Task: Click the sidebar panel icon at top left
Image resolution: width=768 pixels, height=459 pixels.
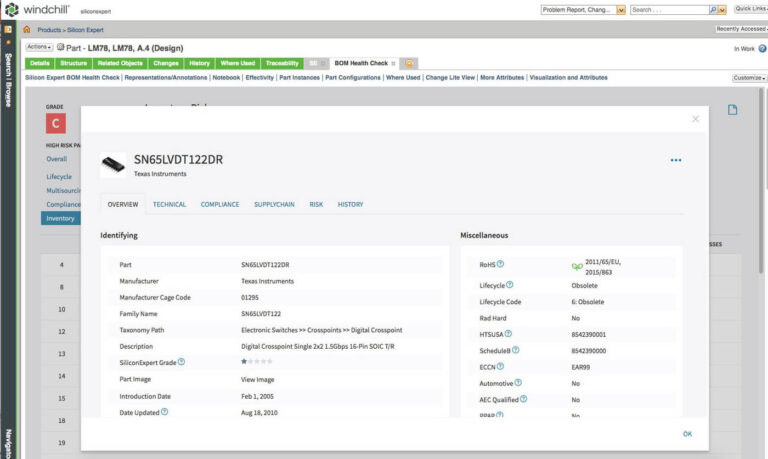Action: coord(8,29)
